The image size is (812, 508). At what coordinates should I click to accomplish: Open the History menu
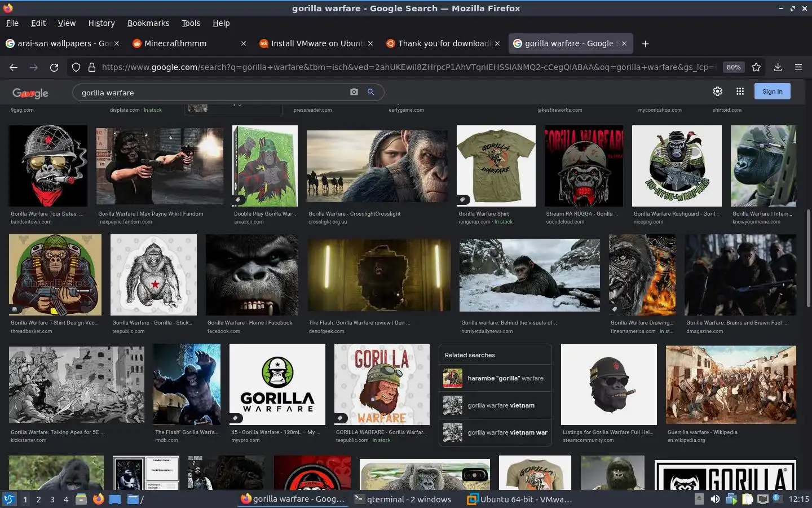coord(101,23)
